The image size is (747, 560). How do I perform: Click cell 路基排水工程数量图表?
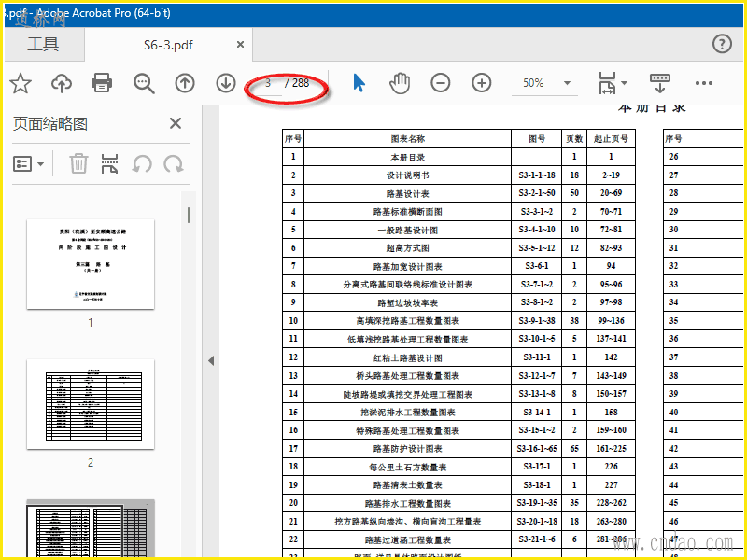coord(408,503)
